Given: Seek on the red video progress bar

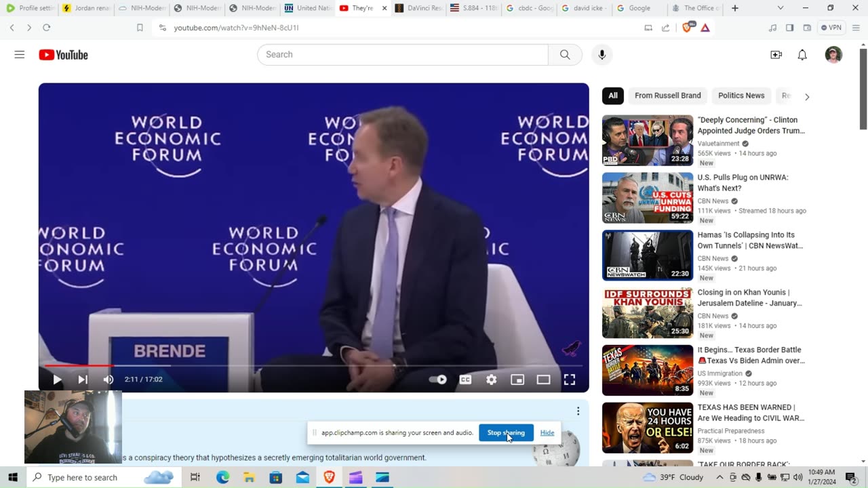Looking at the screenshot, I should pyautogui.click(x=313, y=366).
